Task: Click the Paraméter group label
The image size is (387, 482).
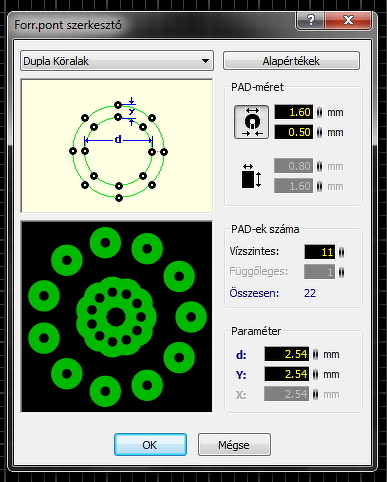Action: click(x=256, y=331)
